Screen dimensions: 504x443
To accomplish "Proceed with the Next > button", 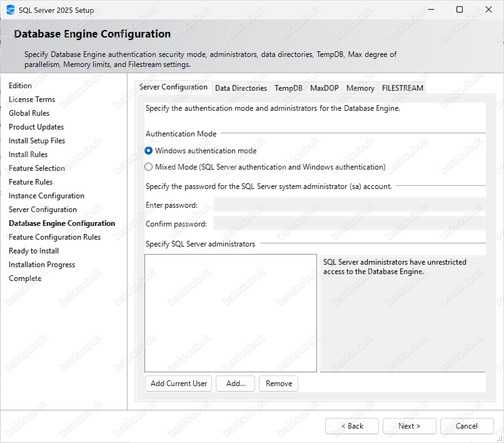I will (x=409, y=426).
